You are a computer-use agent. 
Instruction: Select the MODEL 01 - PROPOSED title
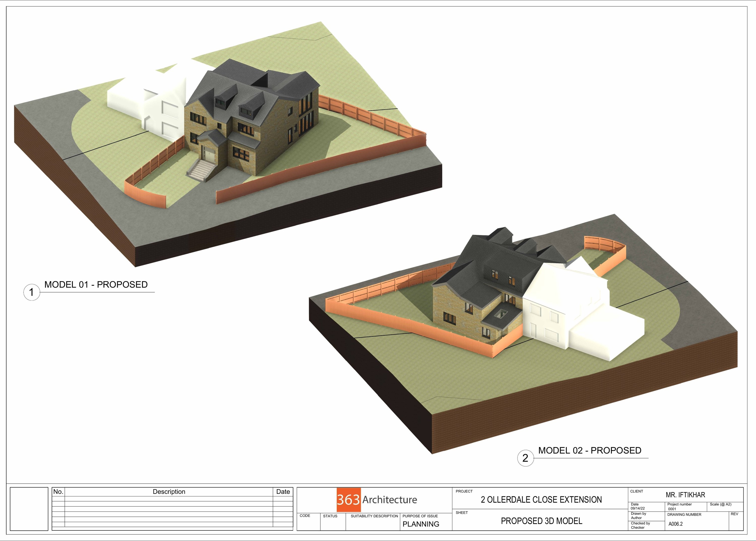coord(96,284)
